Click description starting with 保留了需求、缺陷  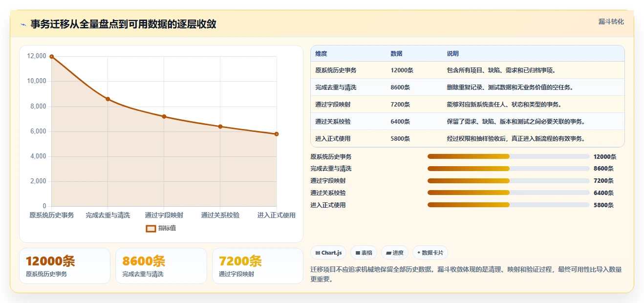click(515, 122)
